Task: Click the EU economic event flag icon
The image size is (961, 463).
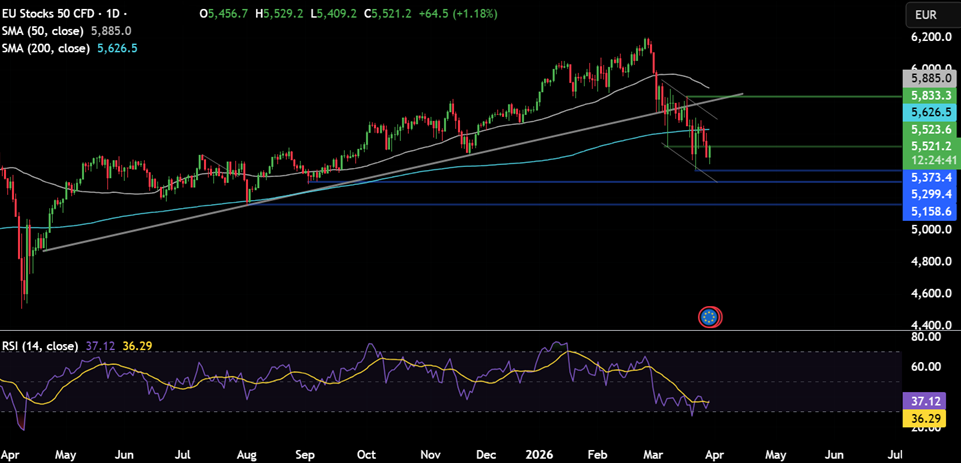Action: (x=709, y=317)
